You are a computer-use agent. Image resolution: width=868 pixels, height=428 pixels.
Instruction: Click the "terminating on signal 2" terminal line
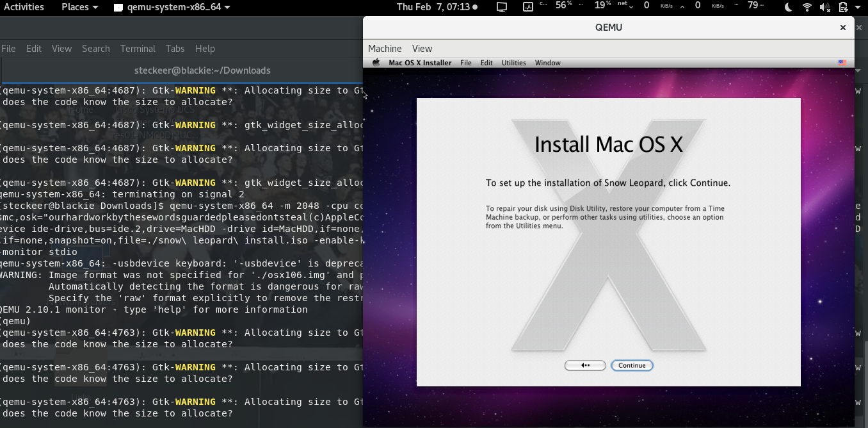[x=122, y=194]
